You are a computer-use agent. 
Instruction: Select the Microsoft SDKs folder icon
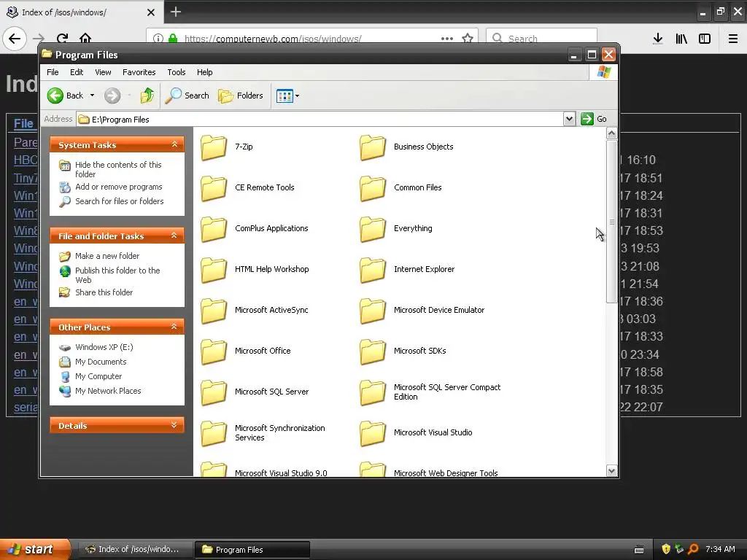click(x=373, y=352)
